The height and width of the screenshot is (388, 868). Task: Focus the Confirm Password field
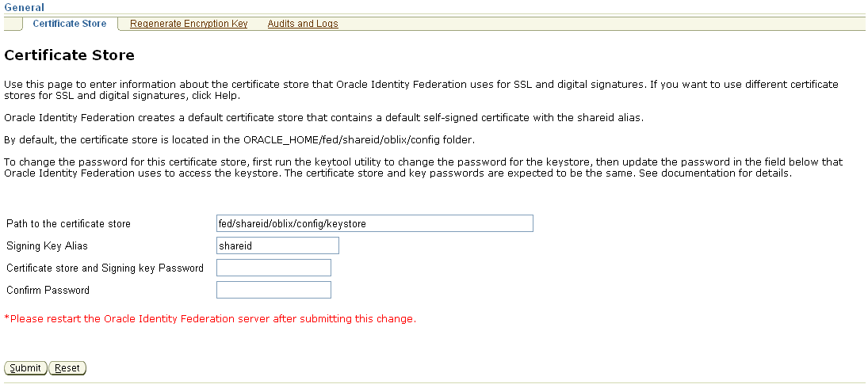pyautogui.click(x=273, y=290)
